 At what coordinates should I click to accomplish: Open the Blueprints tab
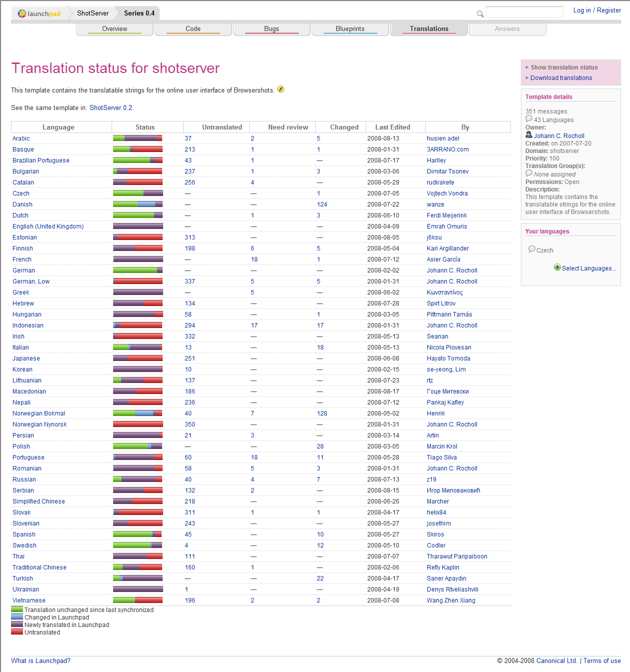tap(350, 29)
